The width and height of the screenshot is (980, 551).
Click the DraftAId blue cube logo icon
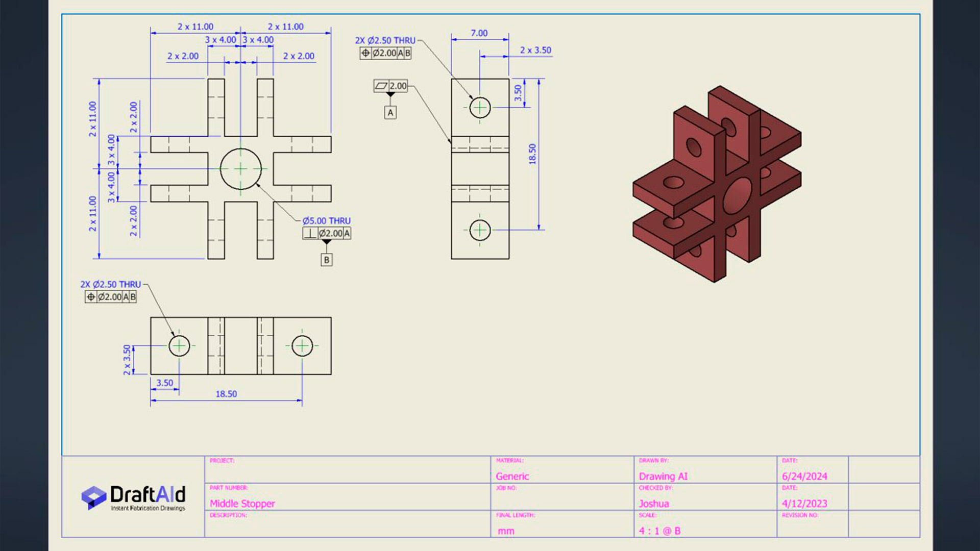[93, 497]
